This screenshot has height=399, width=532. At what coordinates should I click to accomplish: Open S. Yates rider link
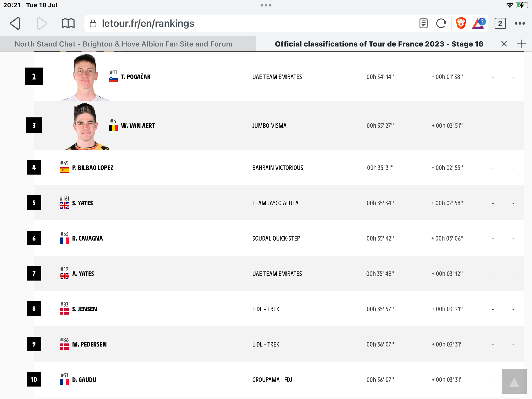(x=82, y=203)
